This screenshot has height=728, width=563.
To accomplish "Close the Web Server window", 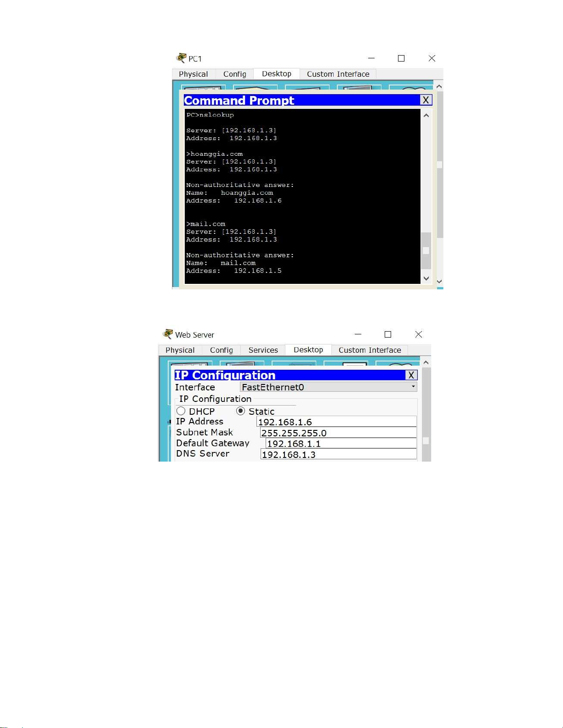I will [418, 334].
